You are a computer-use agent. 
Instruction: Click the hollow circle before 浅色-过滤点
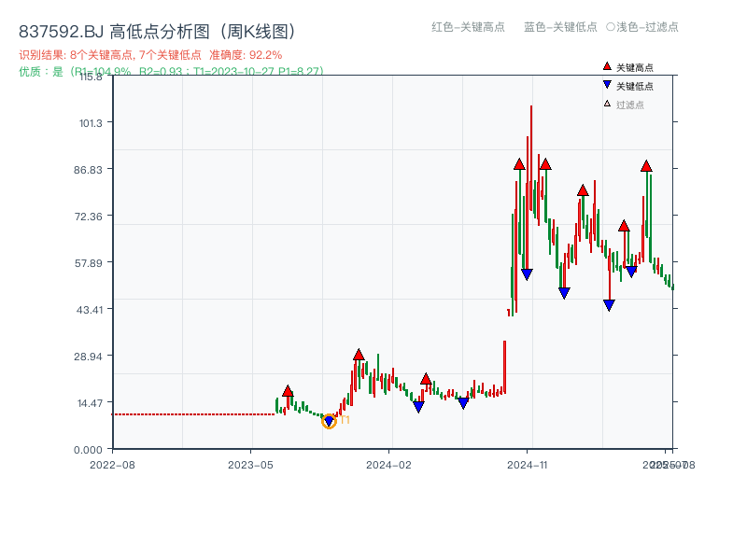coord(611,27)
